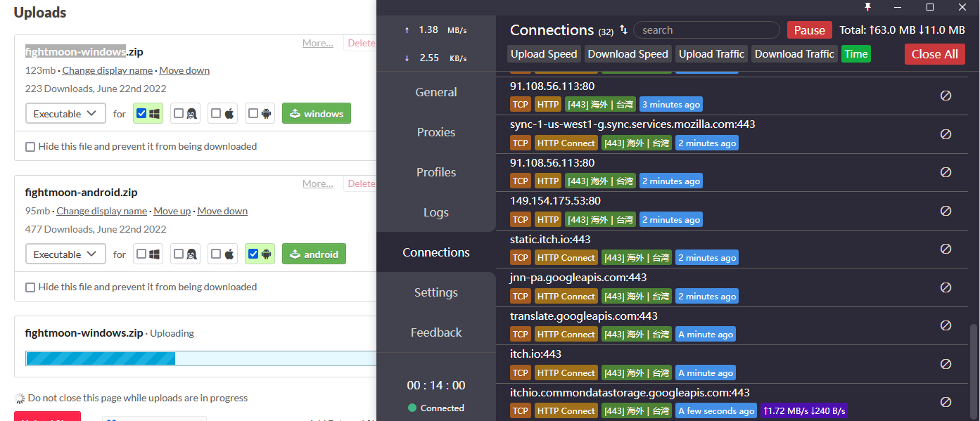This screenshot has width=980, height=421.
Task: Click the pin icon in the title bar
Action: tap(868, 7)
